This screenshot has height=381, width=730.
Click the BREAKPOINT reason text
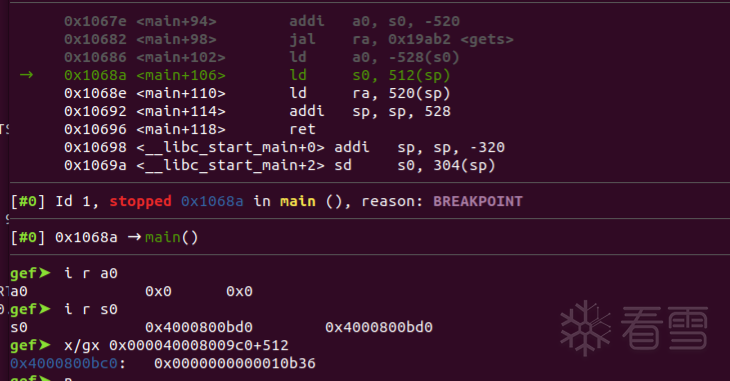(478, 201)
